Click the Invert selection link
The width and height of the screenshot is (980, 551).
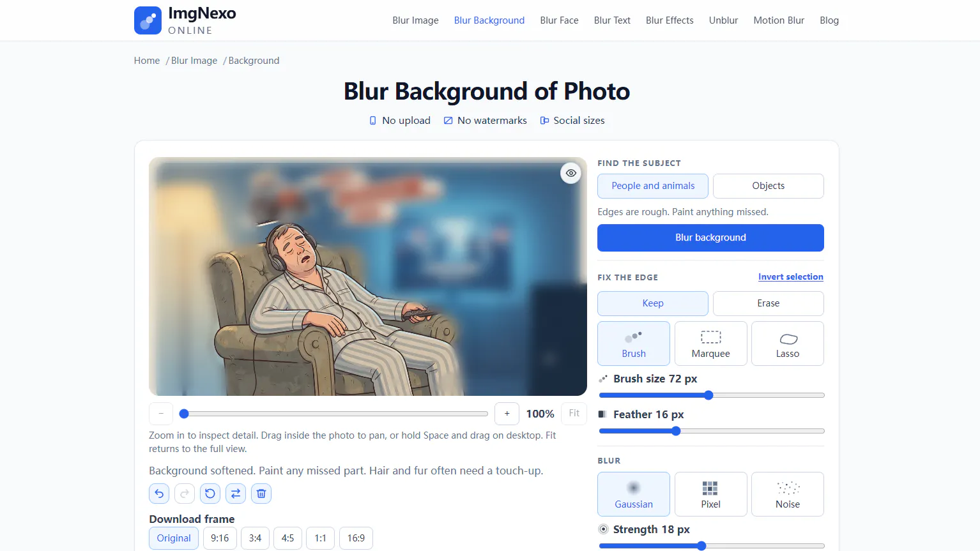coord(791,276)
